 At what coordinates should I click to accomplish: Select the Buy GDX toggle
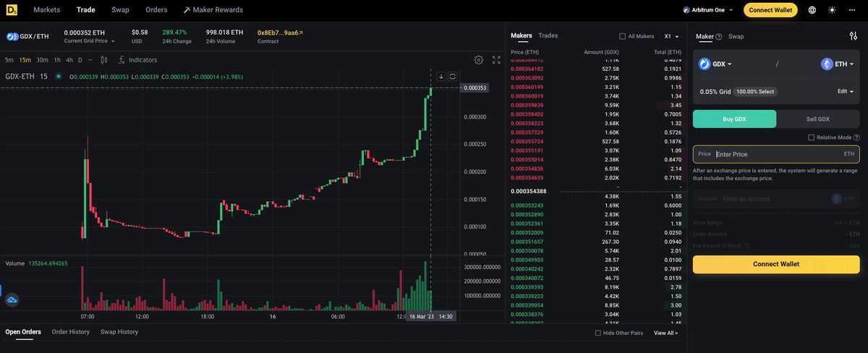[734, 119]
